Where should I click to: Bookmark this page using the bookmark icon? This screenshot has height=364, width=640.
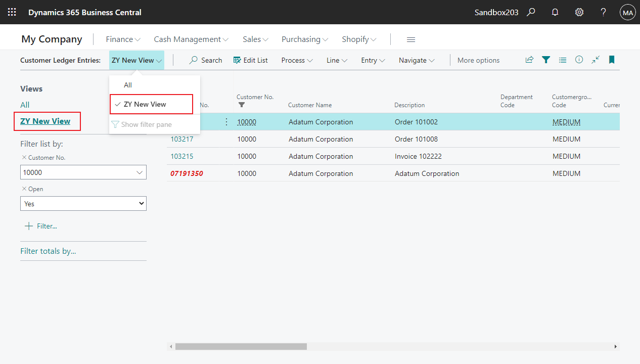coord(612,60)
